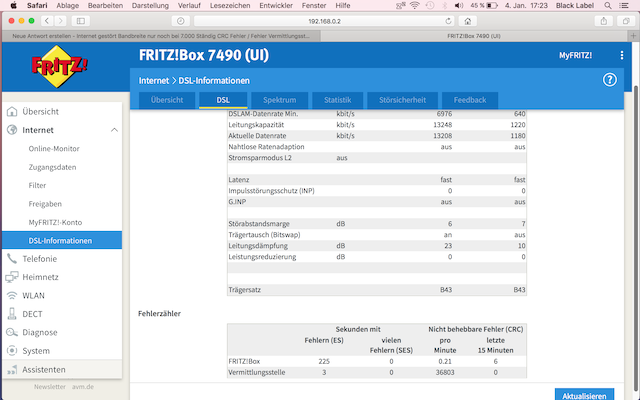
Task: Switch to the Spektrum tab
Action: pyautogui.click(x=279, y=100)
